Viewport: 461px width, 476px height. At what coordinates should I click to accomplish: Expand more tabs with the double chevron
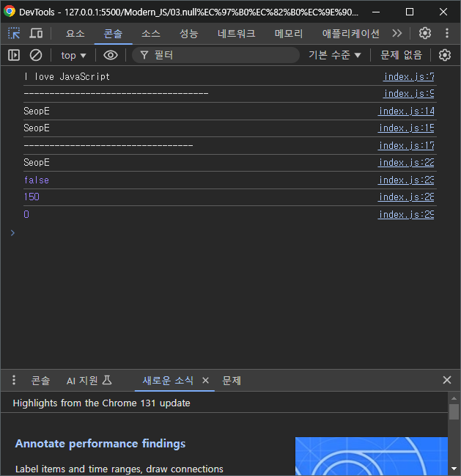coord(397,33)
